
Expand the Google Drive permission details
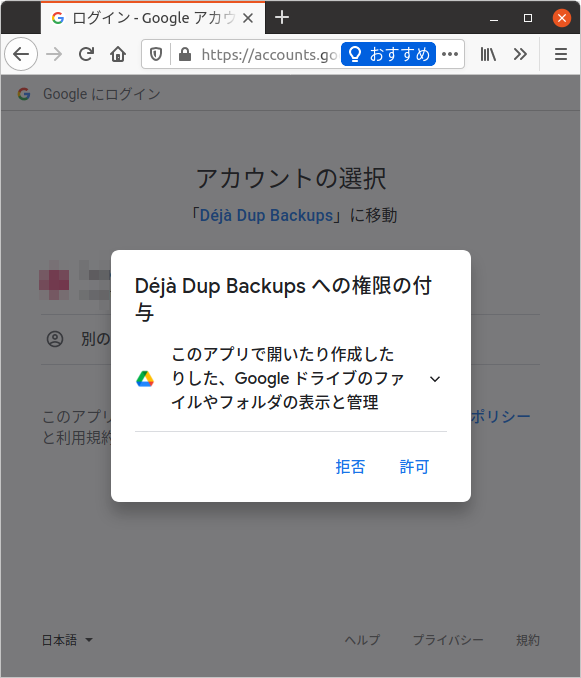[435, 379]
